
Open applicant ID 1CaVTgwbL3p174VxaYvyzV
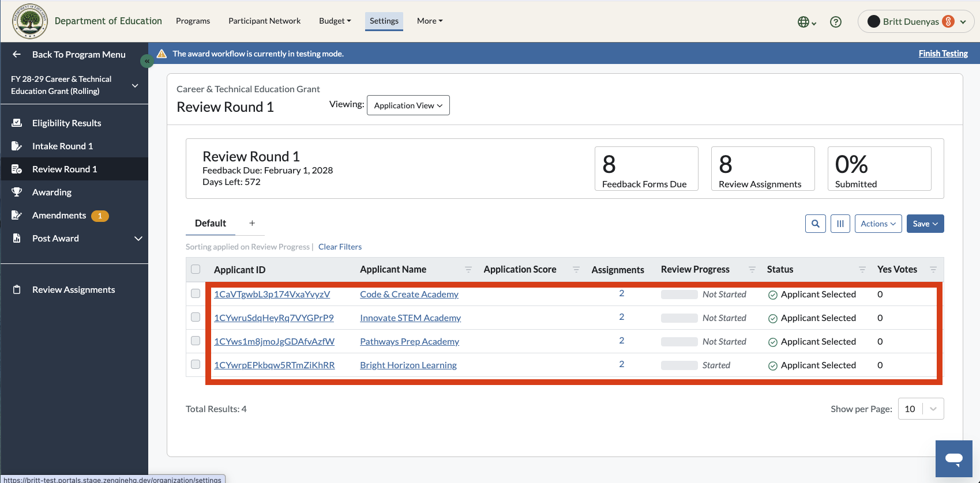pos(272,294)
